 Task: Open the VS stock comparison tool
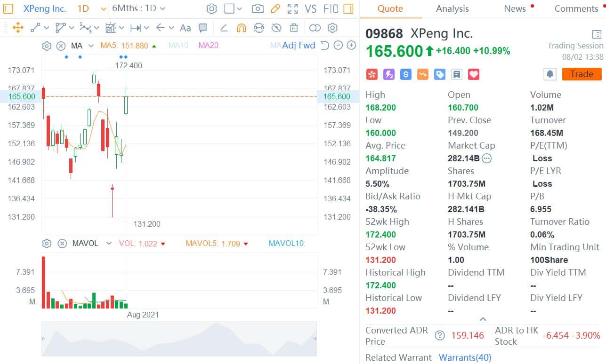pos(311,8)
